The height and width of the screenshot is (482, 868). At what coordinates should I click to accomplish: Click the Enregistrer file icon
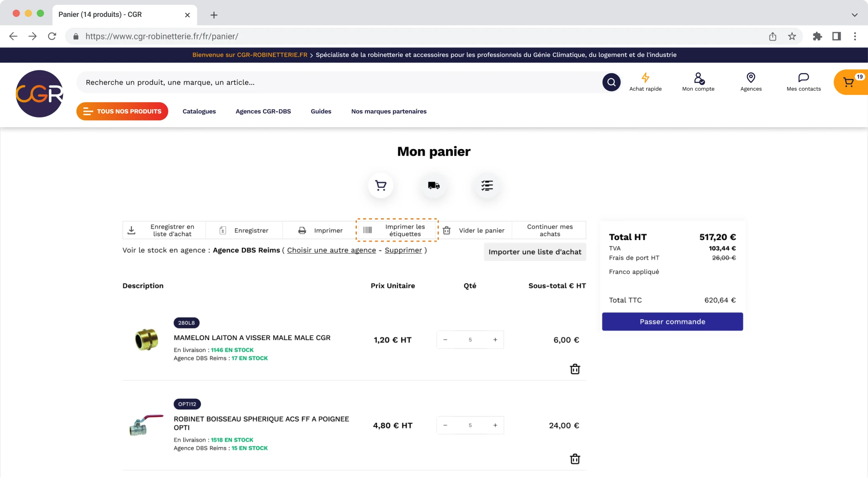coord(223,230)
